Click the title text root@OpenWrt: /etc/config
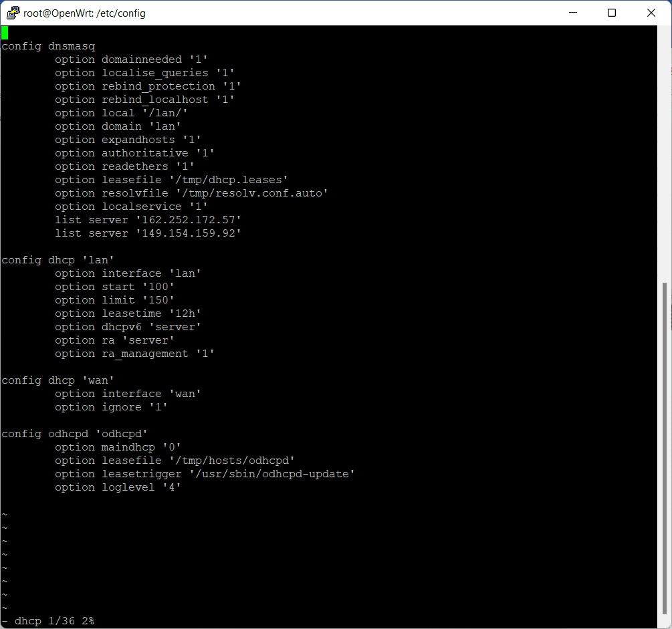672x629 pixels. click(x=84, y=13)
